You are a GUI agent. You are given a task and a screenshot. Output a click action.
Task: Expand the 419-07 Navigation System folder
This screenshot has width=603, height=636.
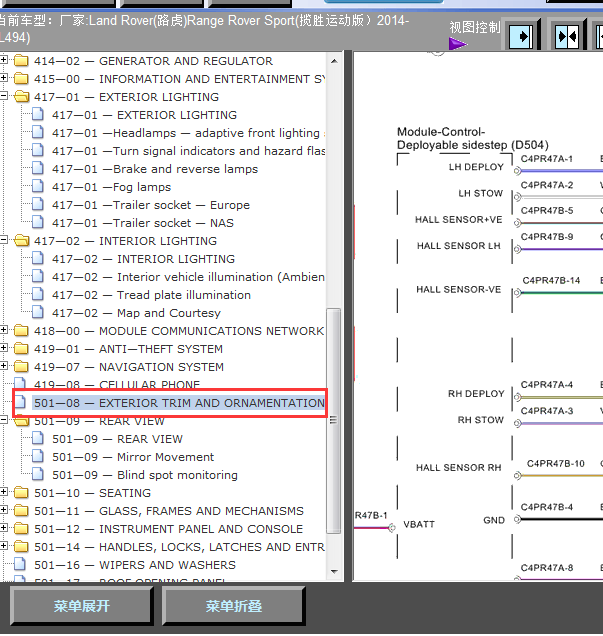pyautogui.click(x=4, y=366)
